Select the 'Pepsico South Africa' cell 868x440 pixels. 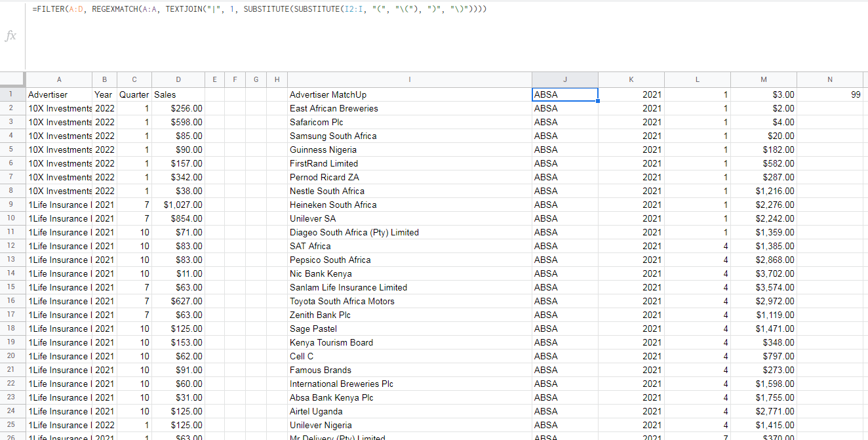410,260
